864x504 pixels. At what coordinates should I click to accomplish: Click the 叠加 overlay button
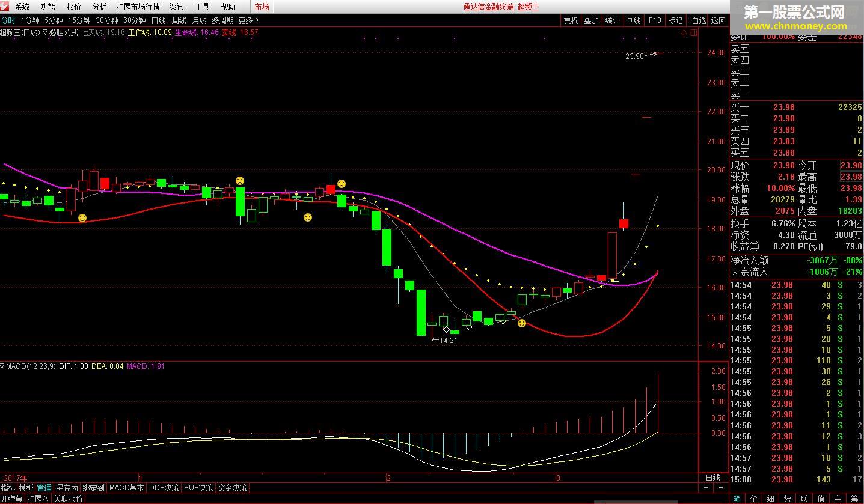click(592, 20)
